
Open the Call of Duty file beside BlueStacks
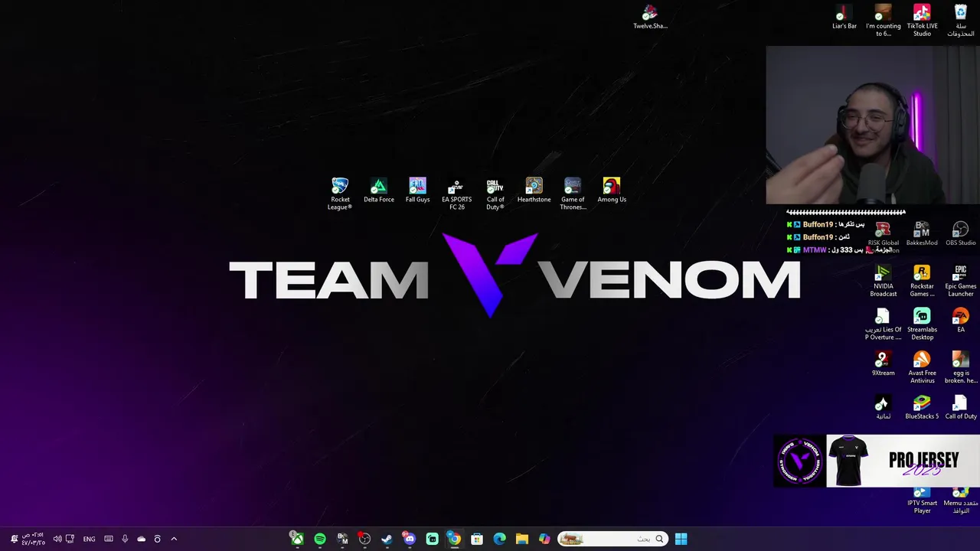pyautogui.click(x=961, y=407)
